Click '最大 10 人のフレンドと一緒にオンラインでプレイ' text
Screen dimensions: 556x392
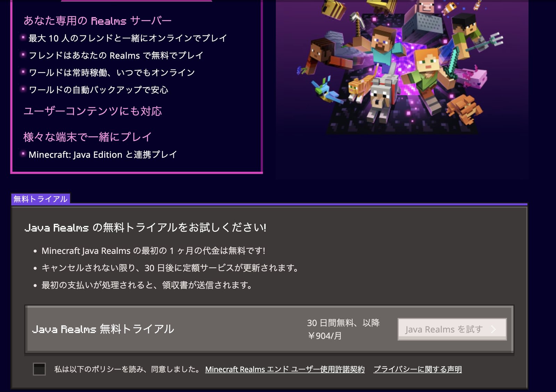128,38
